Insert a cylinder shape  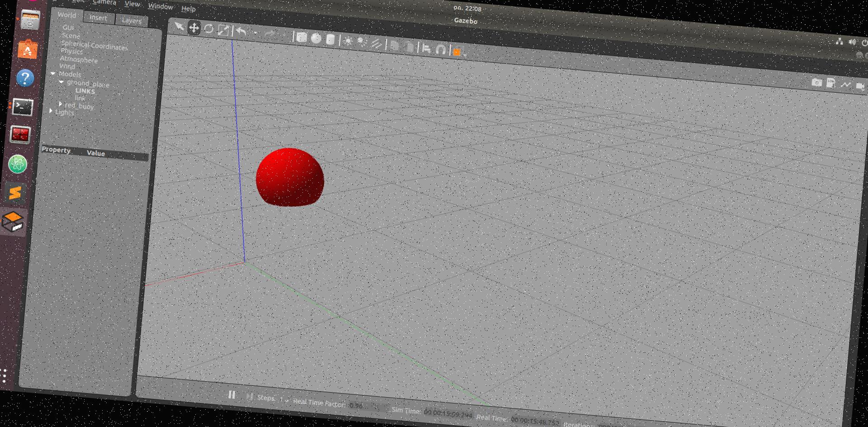(x=330, y=40)
